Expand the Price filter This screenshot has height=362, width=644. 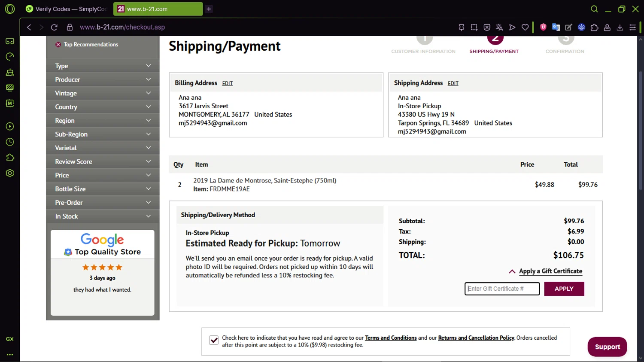(103, 175)
